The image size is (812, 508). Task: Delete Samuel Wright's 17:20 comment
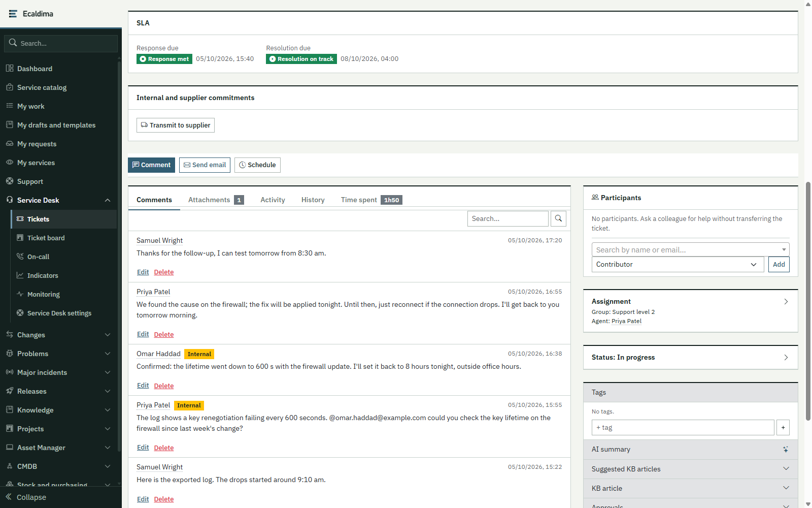point(164,272)
